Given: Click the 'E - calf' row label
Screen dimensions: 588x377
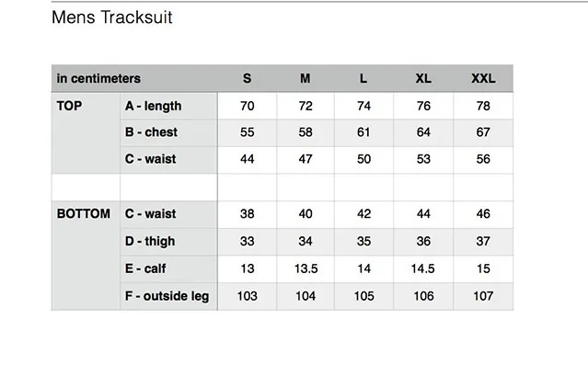Looking at the screenshot, I should [x=144, y=268].
